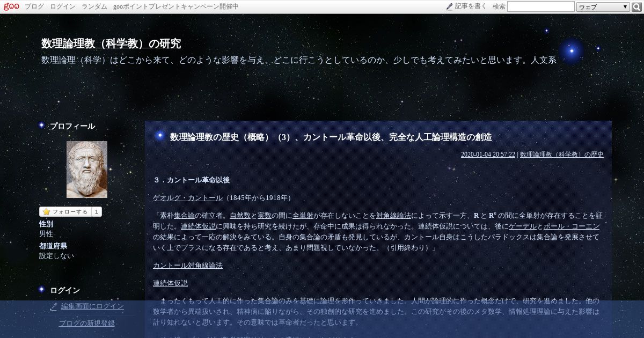Viewport: 644px width, 338px height.
Task: Click the フォローする button
Action: [x=65, y=211]
